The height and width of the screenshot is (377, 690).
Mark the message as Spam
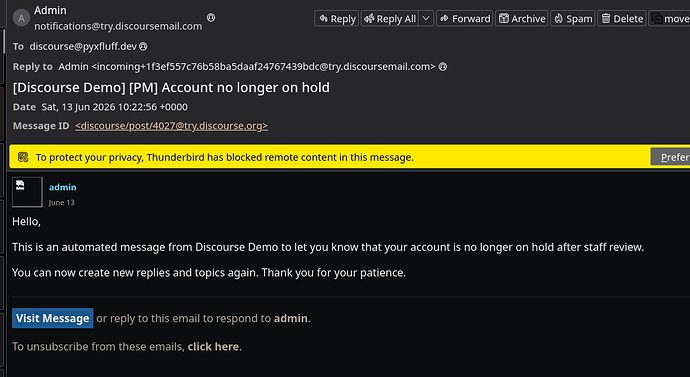[x=573, y=18]
